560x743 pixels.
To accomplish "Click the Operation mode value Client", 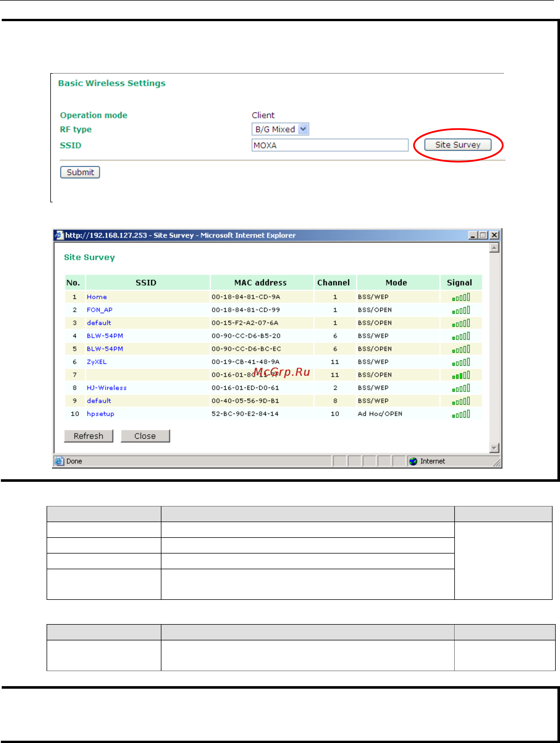I will coord(263,115).
